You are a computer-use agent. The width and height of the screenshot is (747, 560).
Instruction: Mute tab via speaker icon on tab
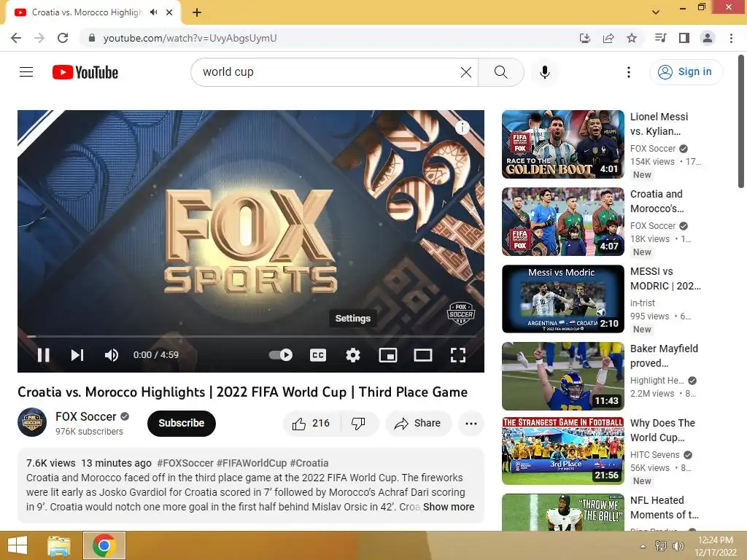click(x=153, y=12)
